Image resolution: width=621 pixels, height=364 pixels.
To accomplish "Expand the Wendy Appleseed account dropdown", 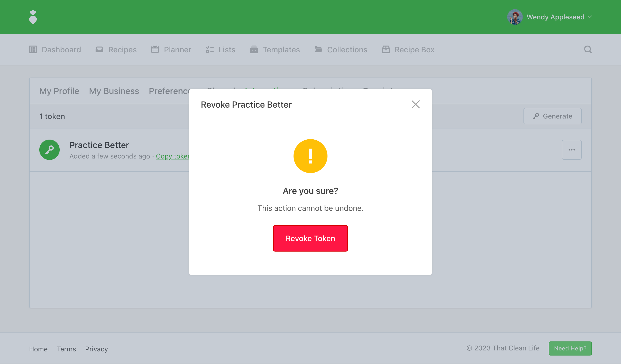I will (x=590, y=17).
